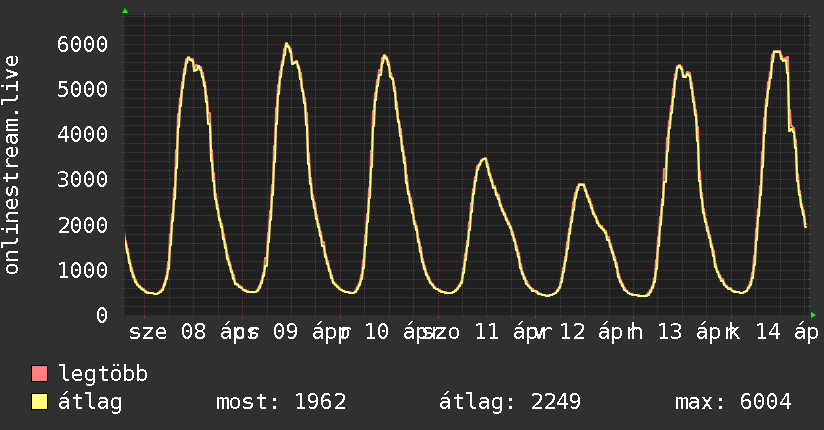The image size is (824, 430).
Task: Click the '13' date label on x-axis
Action: pos(670,332)
